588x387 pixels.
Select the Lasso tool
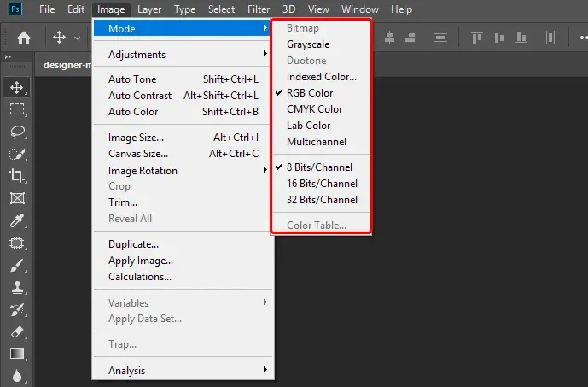point(17,132)
